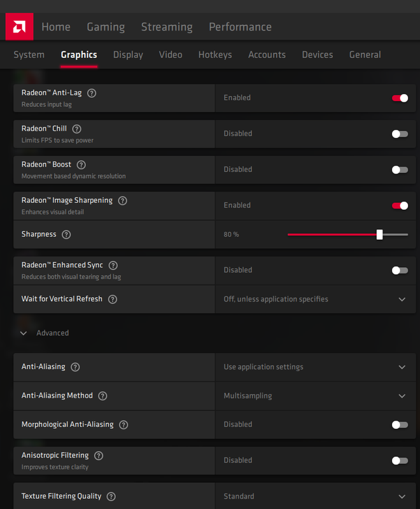Open help for Anti-Aliasing Method
Viewport: 420px width, 509px height.
click(x=102, y=396)
